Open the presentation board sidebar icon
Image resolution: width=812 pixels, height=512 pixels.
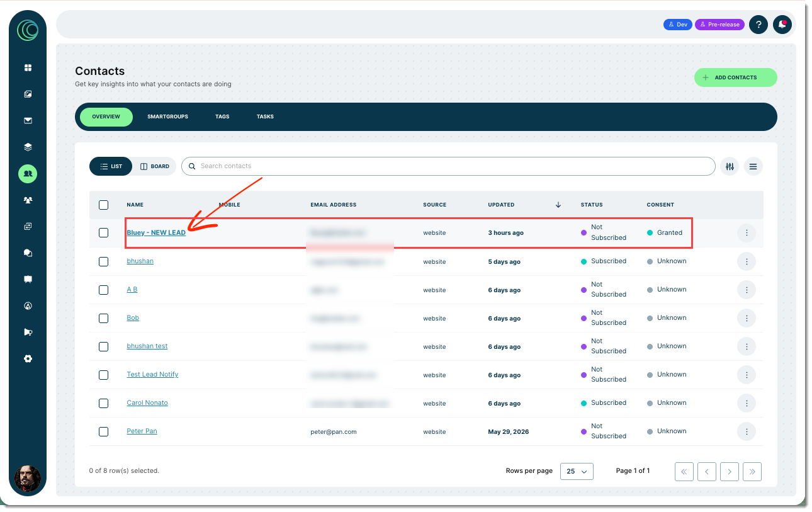point(28,280)
